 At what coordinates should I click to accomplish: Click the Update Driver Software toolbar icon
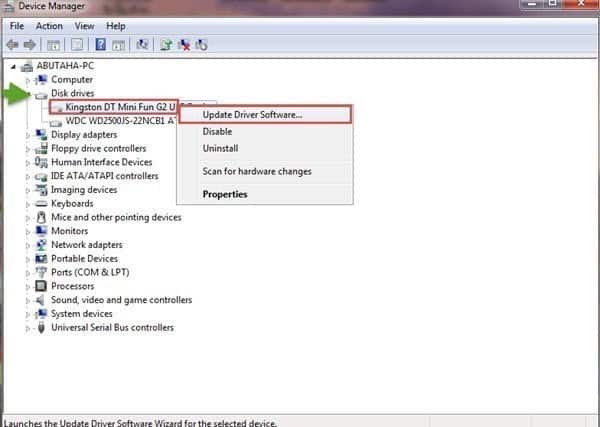tap(166, 45)
